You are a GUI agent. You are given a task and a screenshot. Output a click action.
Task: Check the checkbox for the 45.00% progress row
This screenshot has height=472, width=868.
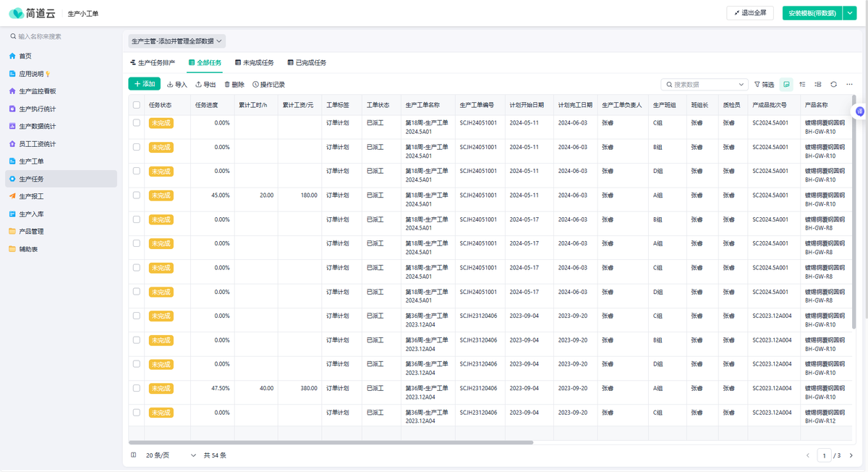[x=137, y=195]
